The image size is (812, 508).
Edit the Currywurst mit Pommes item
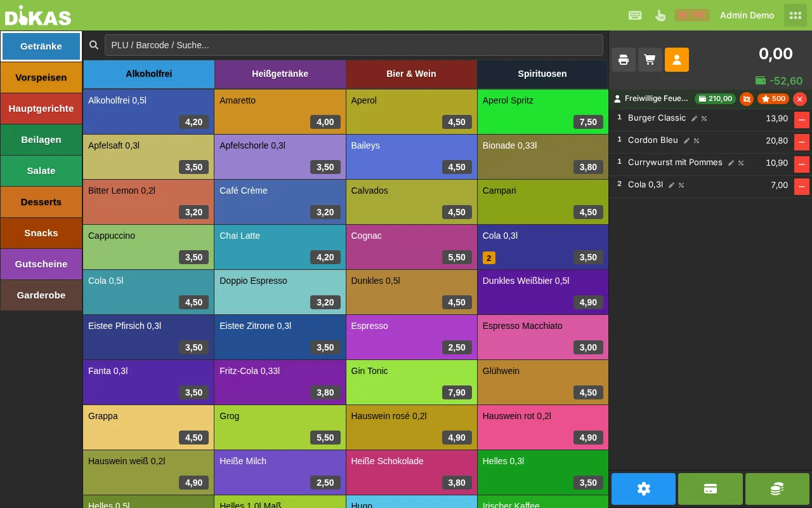(x=731, y=163)
